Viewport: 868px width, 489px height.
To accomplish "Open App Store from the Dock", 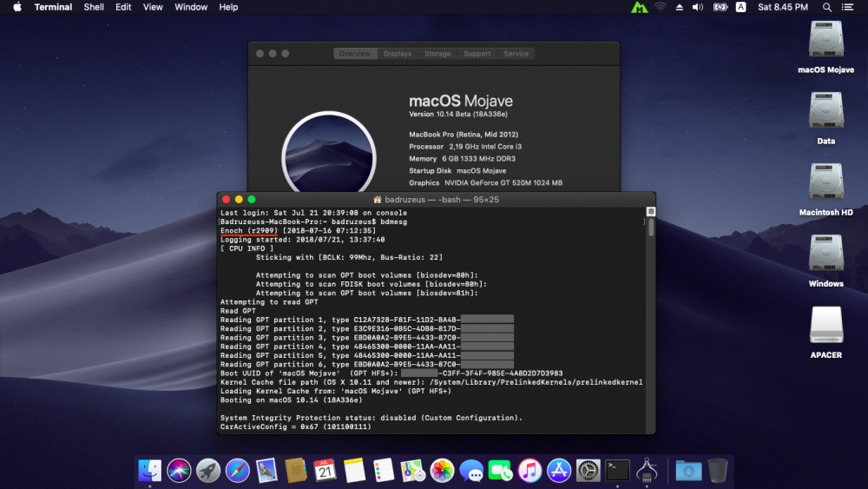I will point(559,471).
